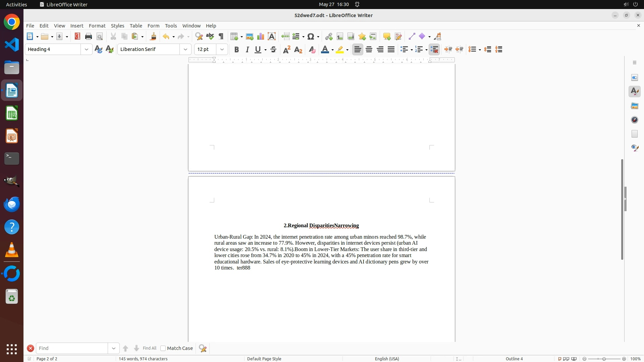
Task: Enable the Match Case checkbox
Action: tap(163, 348)
